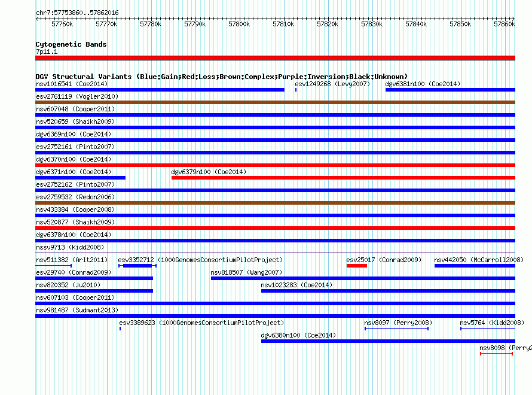Click the esv29740 (Conrad2009) label
Viewport: 532px width, 395px height.
click(x=74, y=272)
